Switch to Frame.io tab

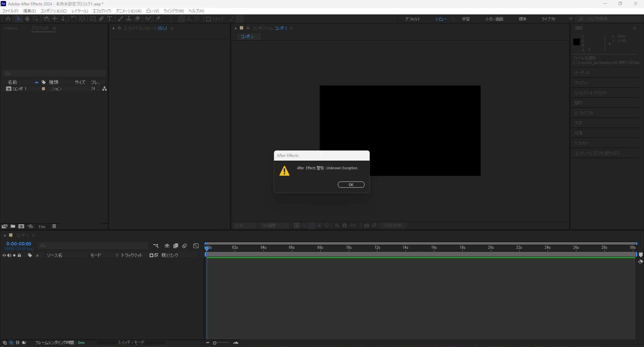[x=11, y=28]
